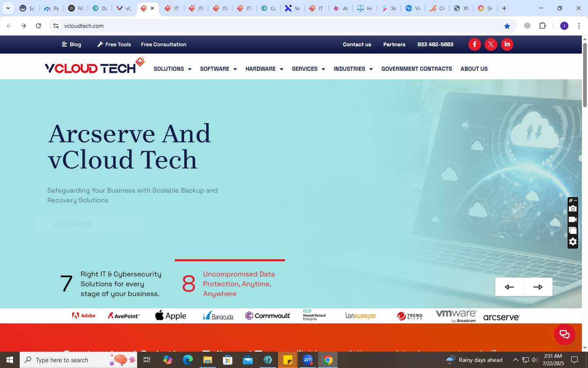Bookmark star icon in address bar
This screenshot has height=368, width=588.
(507, 26)
